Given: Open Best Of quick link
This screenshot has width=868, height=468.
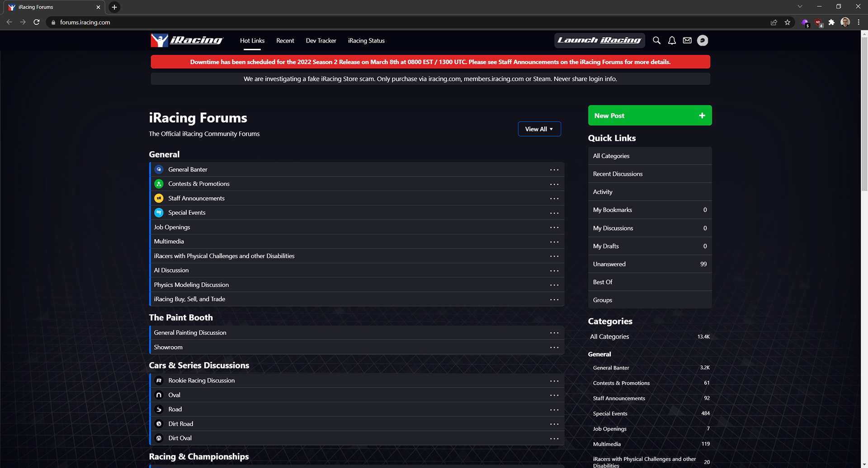Looking at the screenshot, I should tap(650, 282).
